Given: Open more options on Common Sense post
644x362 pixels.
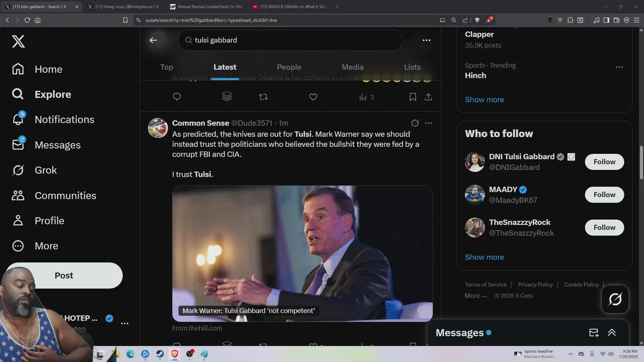Looking at the screenshot, I should coord(428,123).
